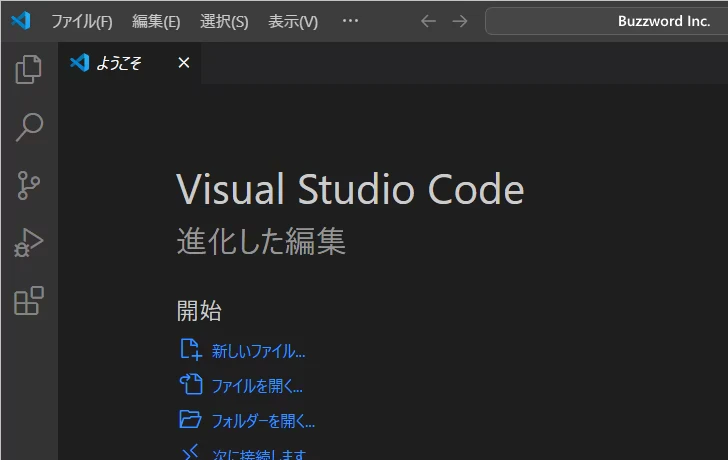Click the 新しいファイル... link
This screenshot has width=728, height=460.
click(258, 351)
